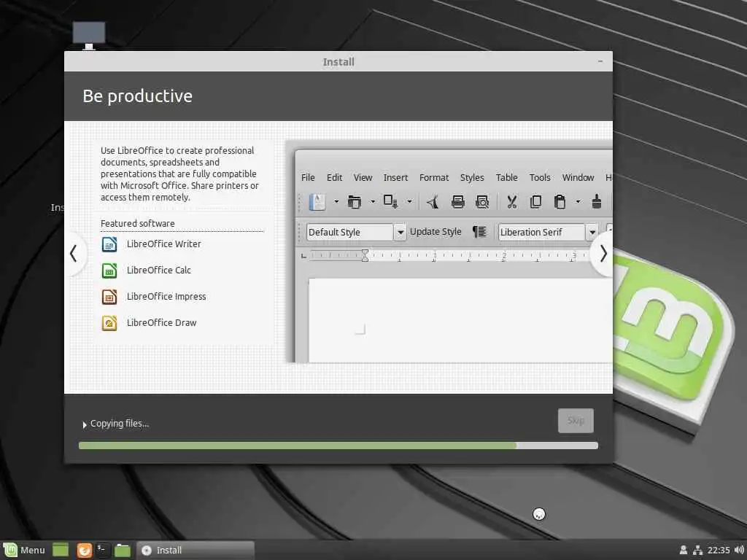
Task: Click the green Show Desktop panel icon
Action: click(x=61, y=550)
